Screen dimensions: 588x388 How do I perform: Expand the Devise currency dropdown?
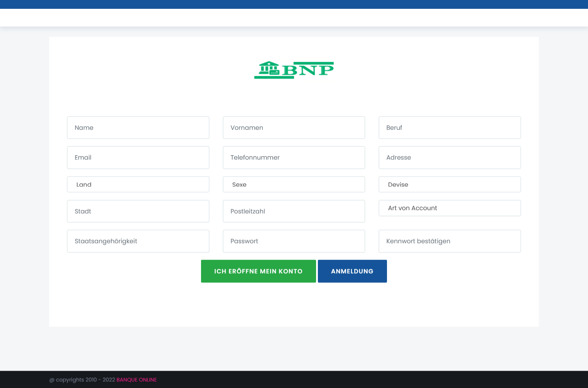click(x=450, y=184)
